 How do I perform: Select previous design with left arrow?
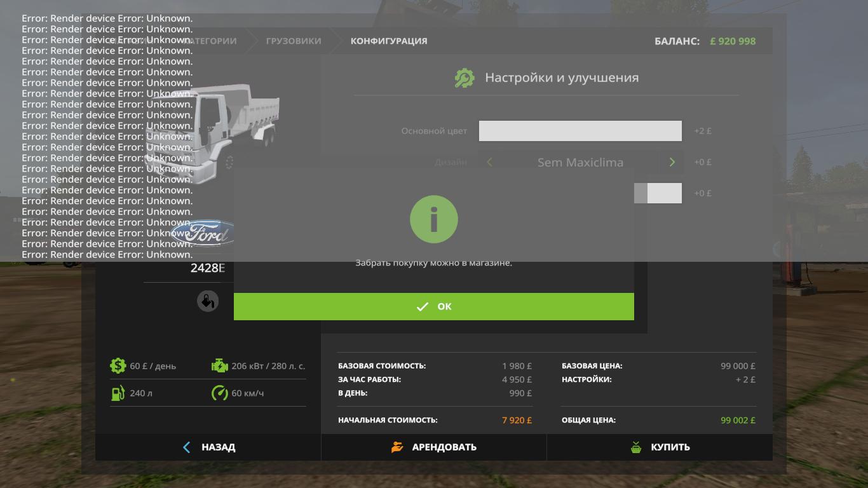click(x=489, y=162)
